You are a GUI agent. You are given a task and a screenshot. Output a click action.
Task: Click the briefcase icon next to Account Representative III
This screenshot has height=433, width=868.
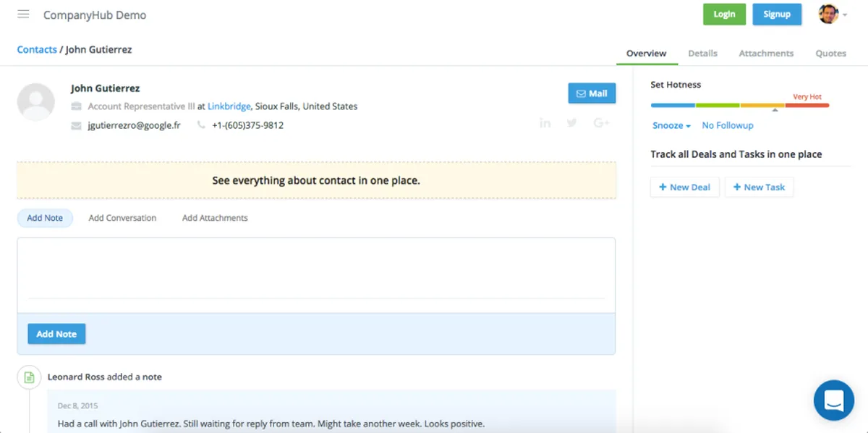(76, 106)
